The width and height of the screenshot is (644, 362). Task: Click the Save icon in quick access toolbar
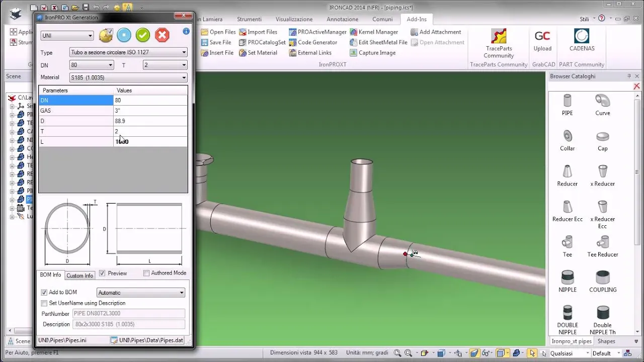click(x=85, y=8)
